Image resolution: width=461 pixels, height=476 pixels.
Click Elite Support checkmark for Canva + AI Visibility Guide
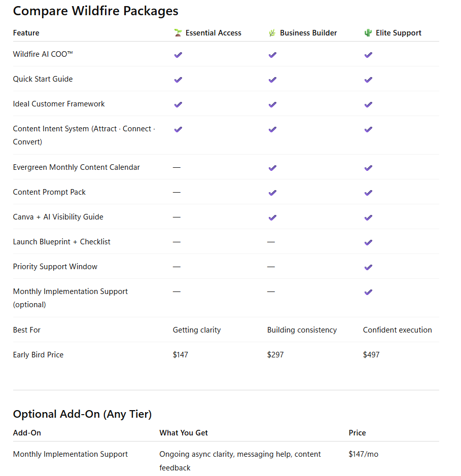coord(368,217)
